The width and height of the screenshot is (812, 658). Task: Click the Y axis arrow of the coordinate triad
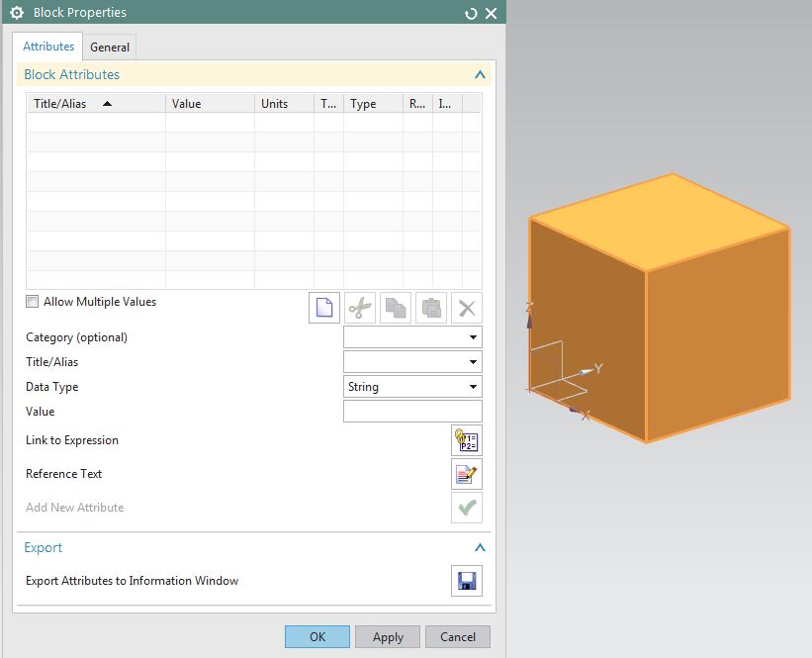tap(586, 371)
